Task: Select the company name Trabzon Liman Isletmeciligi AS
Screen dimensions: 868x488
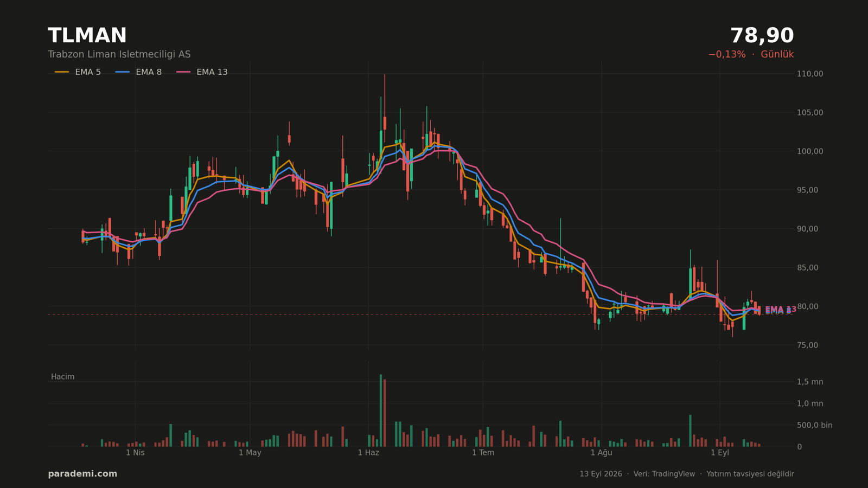Action: click(x=119, y=55)
